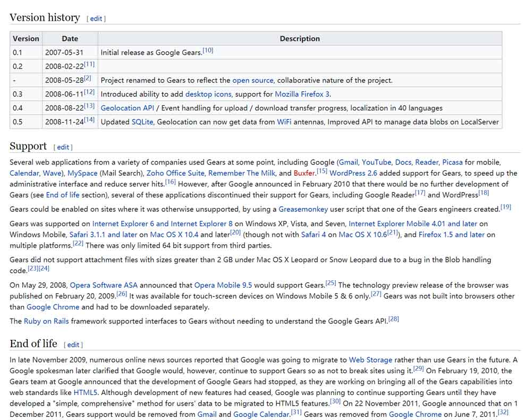Open Google Chrome link near June 7, 2011
Screen dimensions: 526x420
tap(415, 414)
